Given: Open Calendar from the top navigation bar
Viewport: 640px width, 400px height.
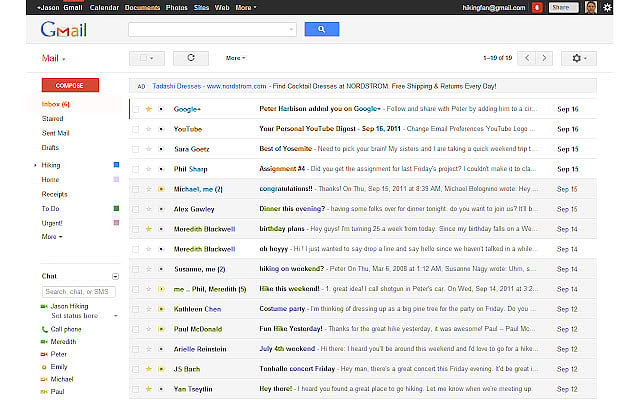Looking at the screenshot, I should (x=104, y=7).
